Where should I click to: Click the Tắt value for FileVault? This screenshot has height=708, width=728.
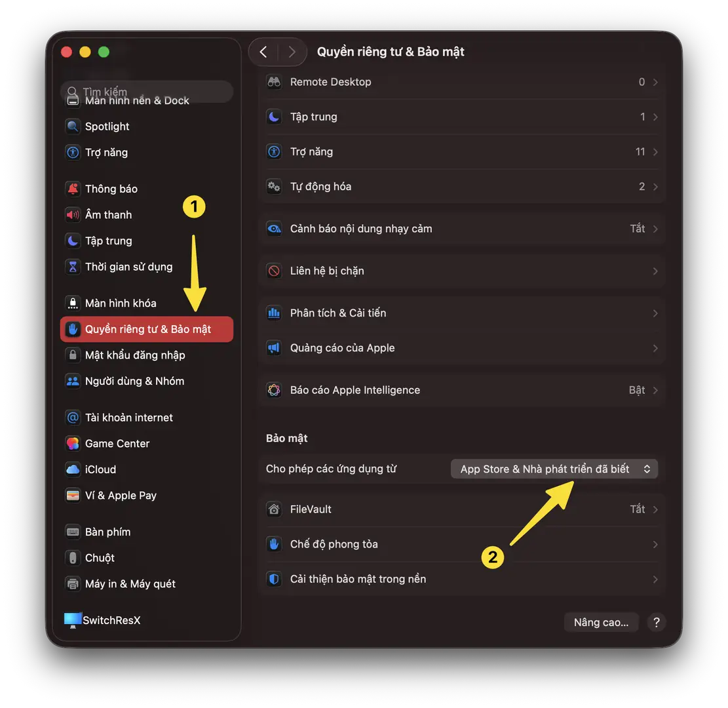pyautogui.click(x=638, y=509)
